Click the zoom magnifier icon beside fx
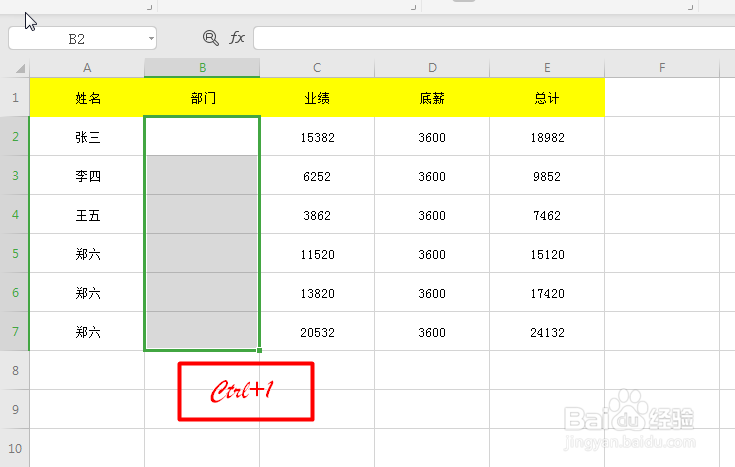 pyautogui.click(x=210, y=38)
